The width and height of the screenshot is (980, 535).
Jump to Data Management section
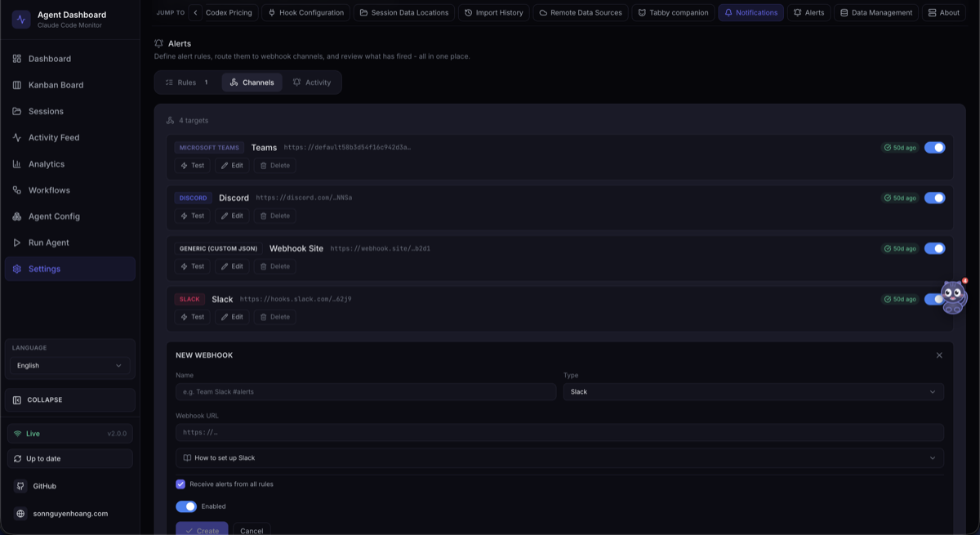(876, 12)
